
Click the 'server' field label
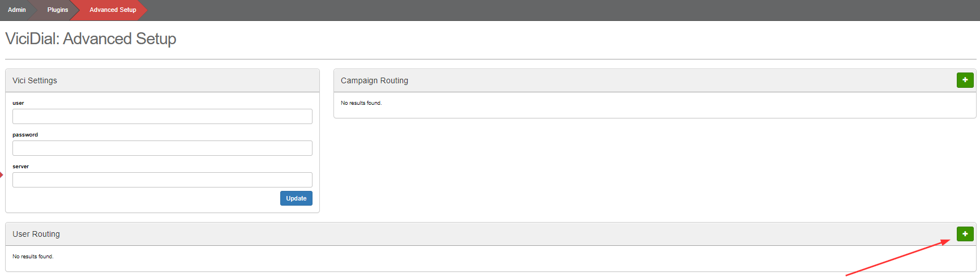coord(20,167)
